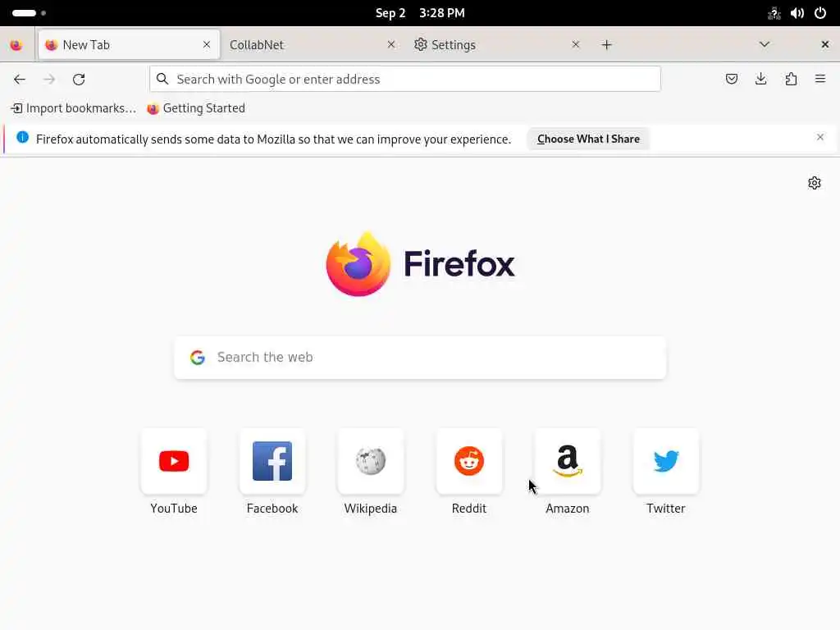840x630 pixels.
Task: Reload the current page
Action: [79, 80]
